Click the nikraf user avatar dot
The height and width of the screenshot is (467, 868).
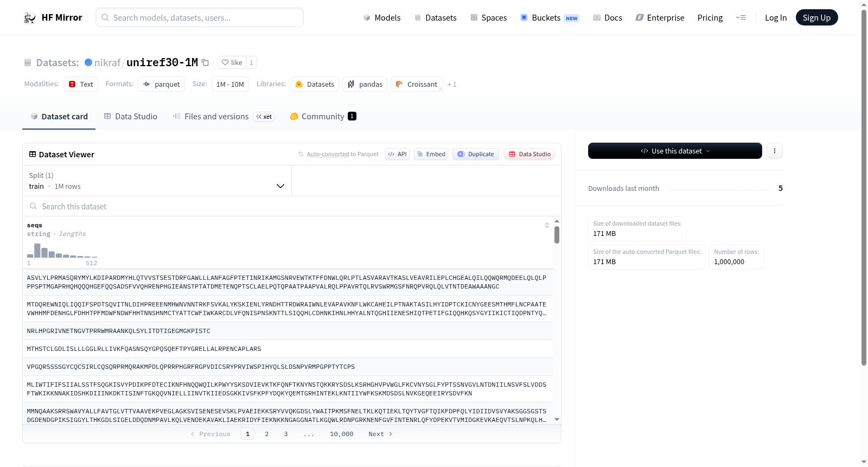click(88, 62)
